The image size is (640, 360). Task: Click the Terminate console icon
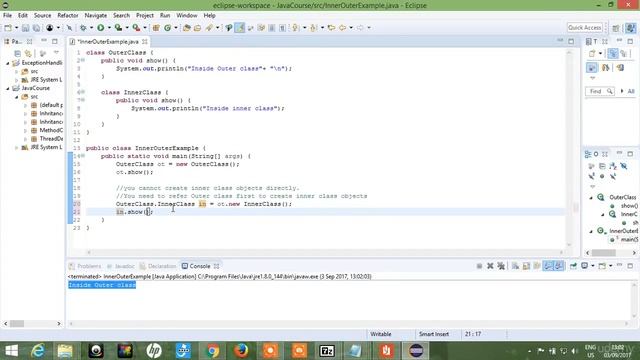coord(479,266)
